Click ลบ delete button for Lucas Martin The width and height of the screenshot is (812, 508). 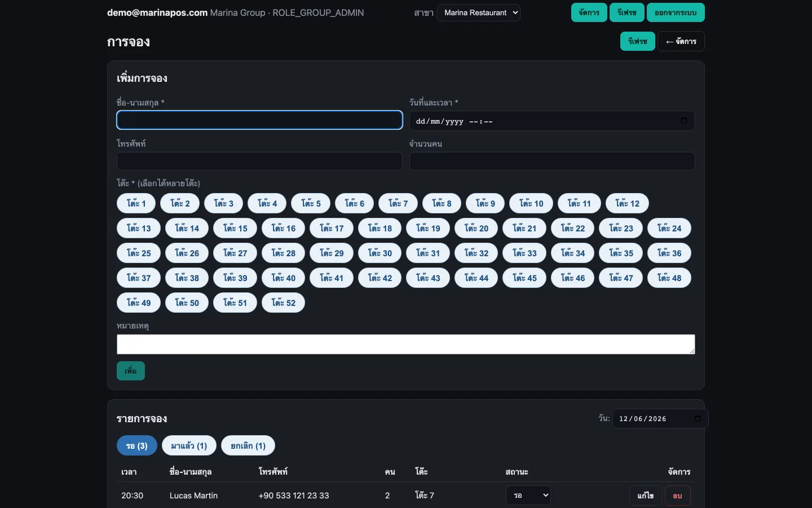point(678,496)
